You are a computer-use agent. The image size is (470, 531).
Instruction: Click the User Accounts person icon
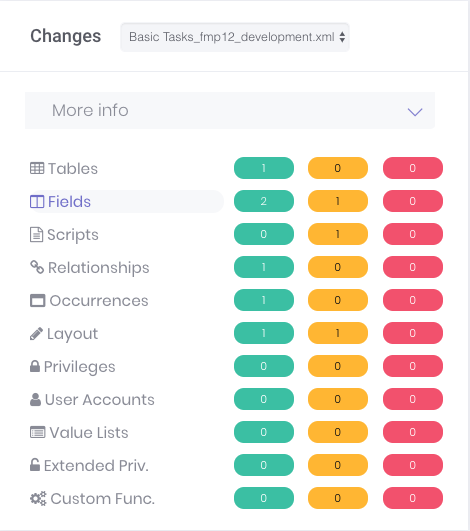pos(35,399)
